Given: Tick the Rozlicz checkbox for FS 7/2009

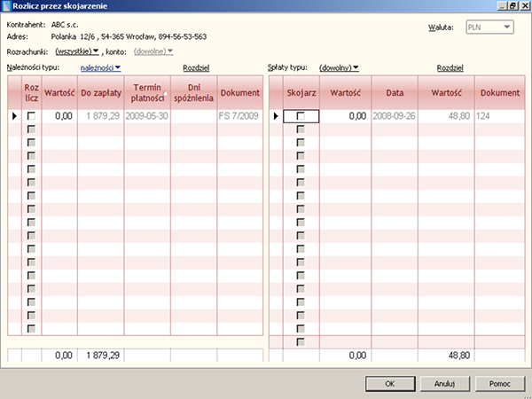Looking at the screenshot, I should pos(32,115).
